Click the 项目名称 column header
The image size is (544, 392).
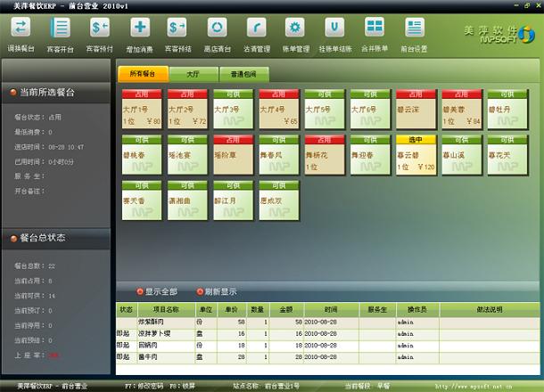165,307
